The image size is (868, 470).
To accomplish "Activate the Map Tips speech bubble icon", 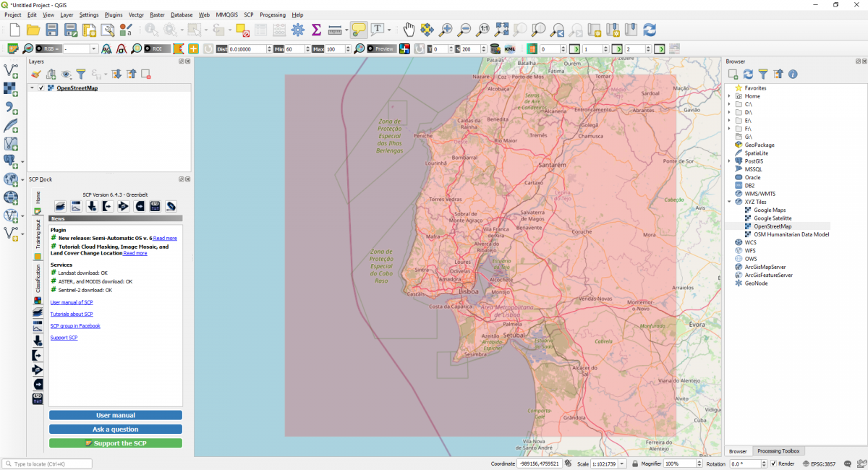I will tap(359, 30).
